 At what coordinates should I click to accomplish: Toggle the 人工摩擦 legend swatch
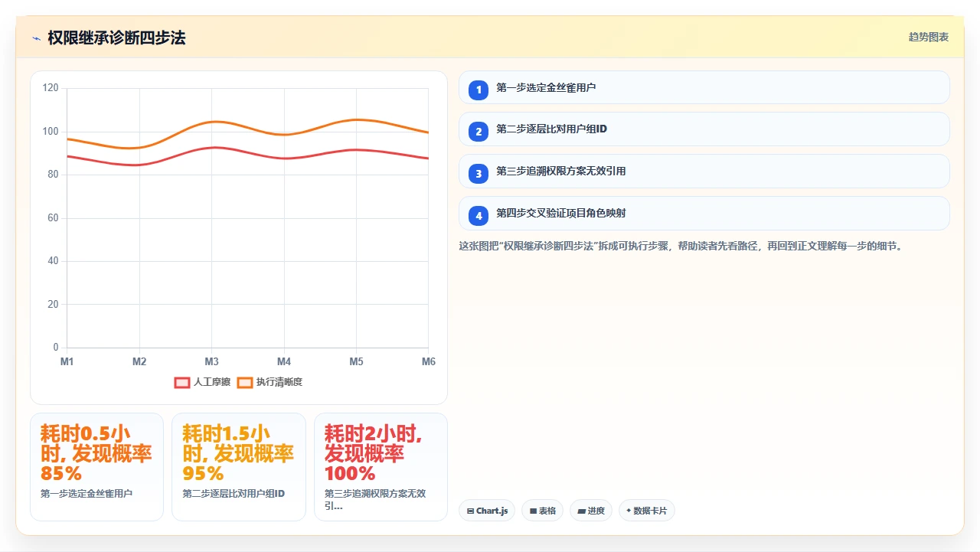(x=182, y=382)
